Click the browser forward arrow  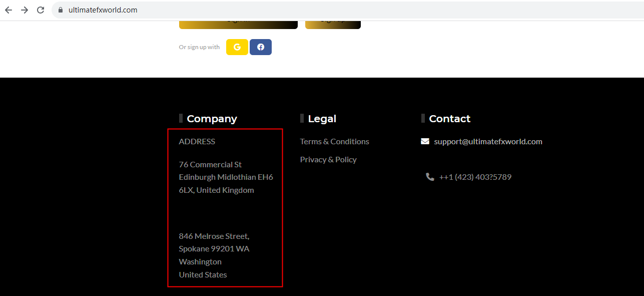[25, 10]
